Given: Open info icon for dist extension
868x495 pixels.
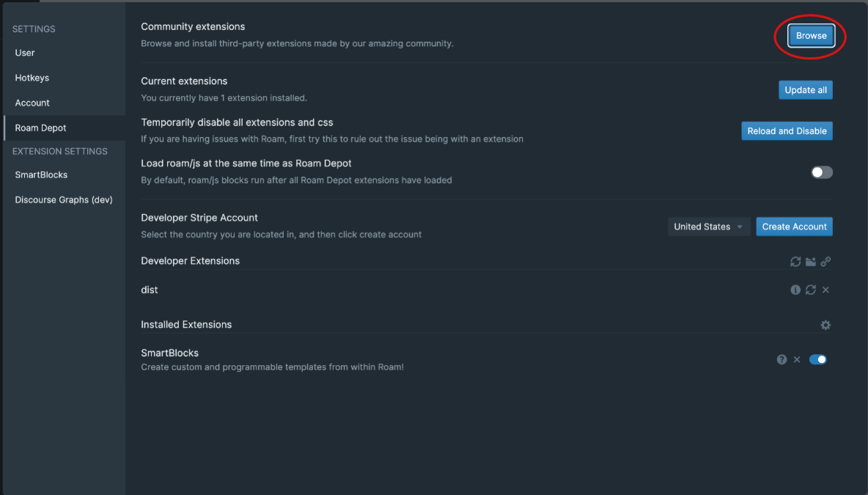Looking at the screenshot, I should click(795, 290).
